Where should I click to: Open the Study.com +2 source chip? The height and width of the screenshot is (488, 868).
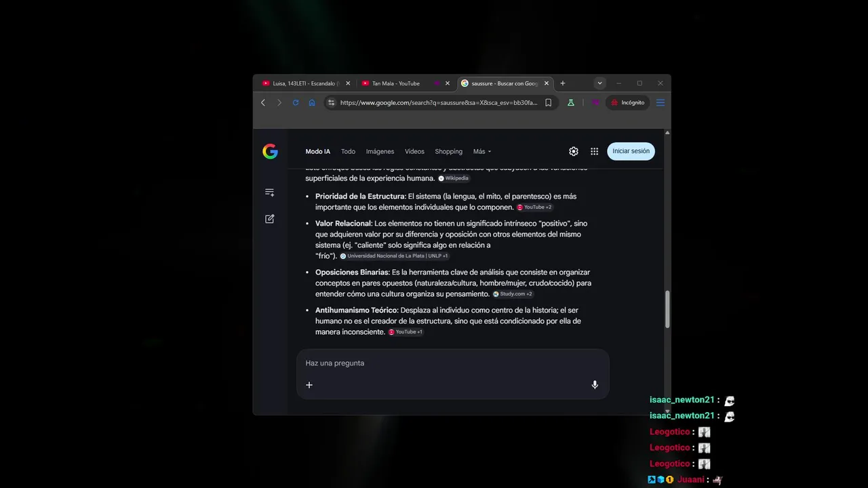(x=513, y=294)
